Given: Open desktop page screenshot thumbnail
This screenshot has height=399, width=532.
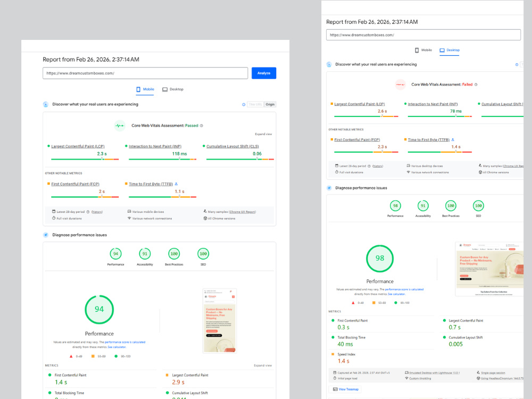Looking at the screenshot, I should click(489, 269).
